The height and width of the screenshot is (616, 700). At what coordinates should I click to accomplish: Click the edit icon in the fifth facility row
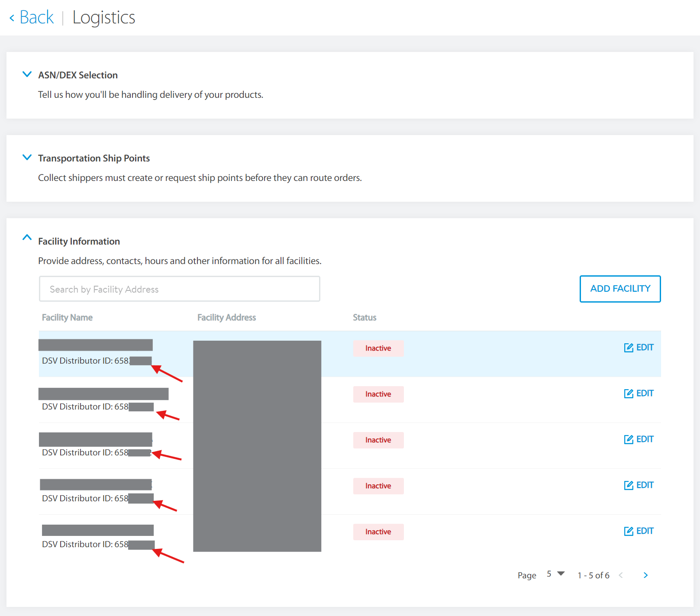click(629, 531)
